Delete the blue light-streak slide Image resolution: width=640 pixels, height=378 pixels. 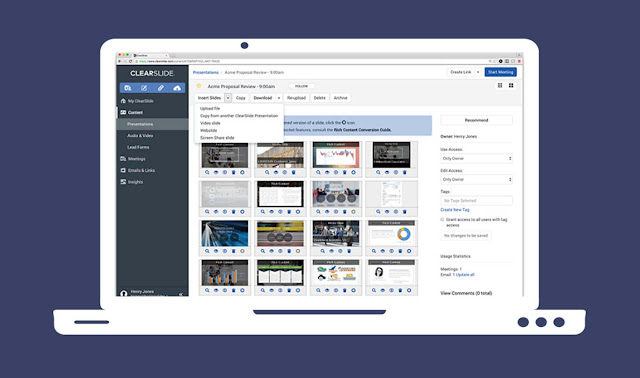coord(233,251)
